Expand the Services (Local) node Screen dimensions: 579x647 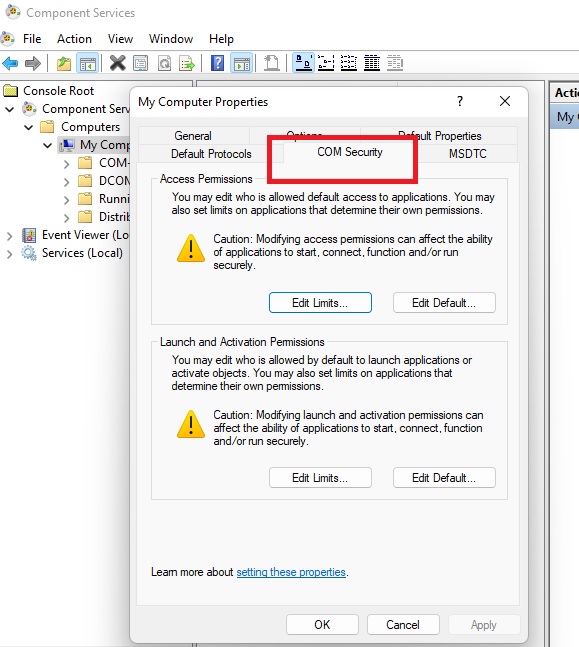coord(9,254)
